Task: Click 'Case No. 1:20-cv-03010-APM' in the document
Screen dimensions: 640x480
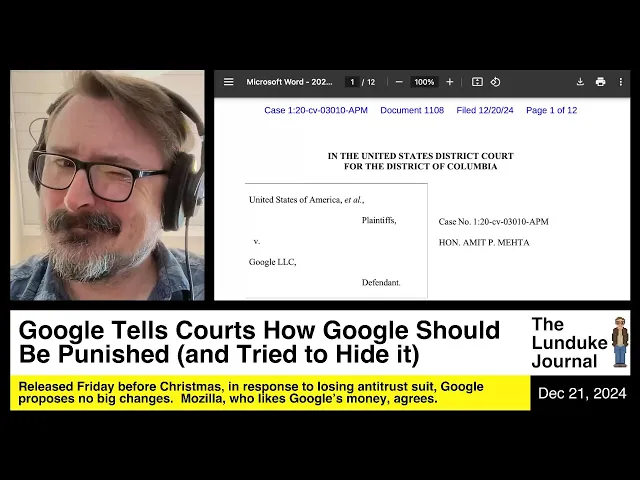Action: [x=493, y=222]
